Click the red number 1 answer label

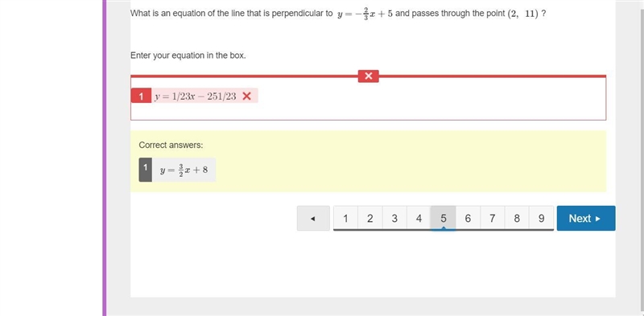coord(141,96)
